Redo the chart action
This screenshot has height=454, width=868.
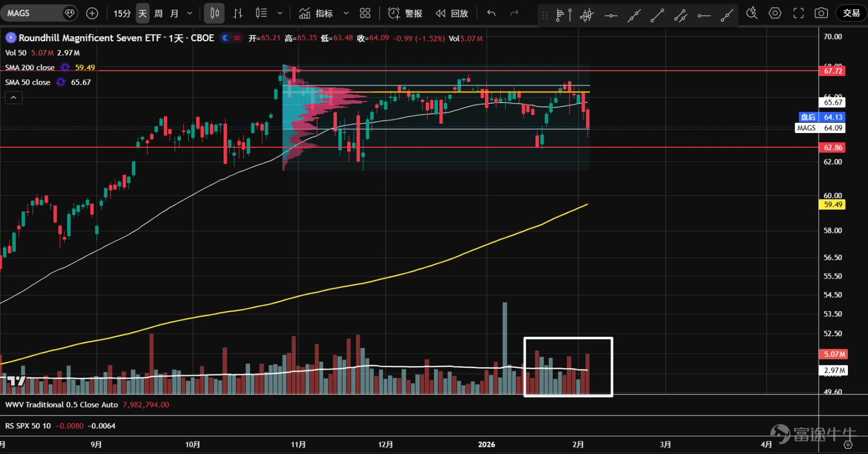514,13
